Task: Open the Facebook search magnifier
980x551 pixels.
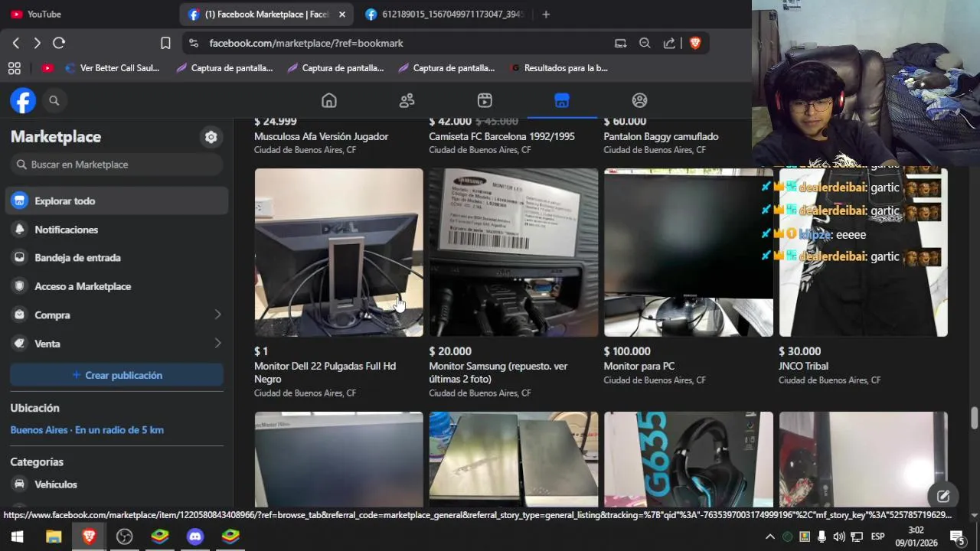Action: click(x=54, y=100)
